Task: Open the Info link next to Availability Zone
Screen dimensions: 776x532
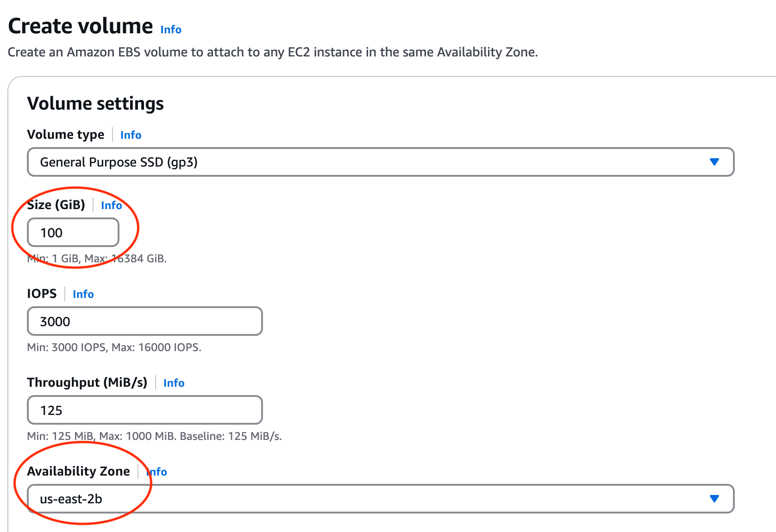Action: tap(156, 472)
